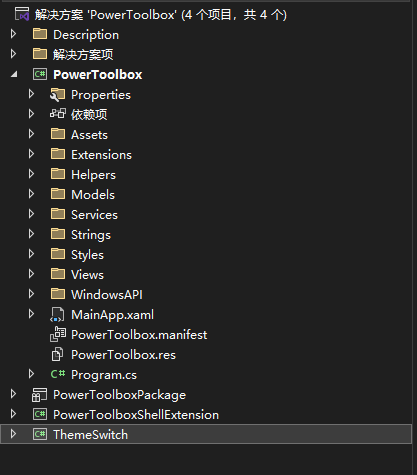Expand the Description folder arrow

(x=13, y=34)
